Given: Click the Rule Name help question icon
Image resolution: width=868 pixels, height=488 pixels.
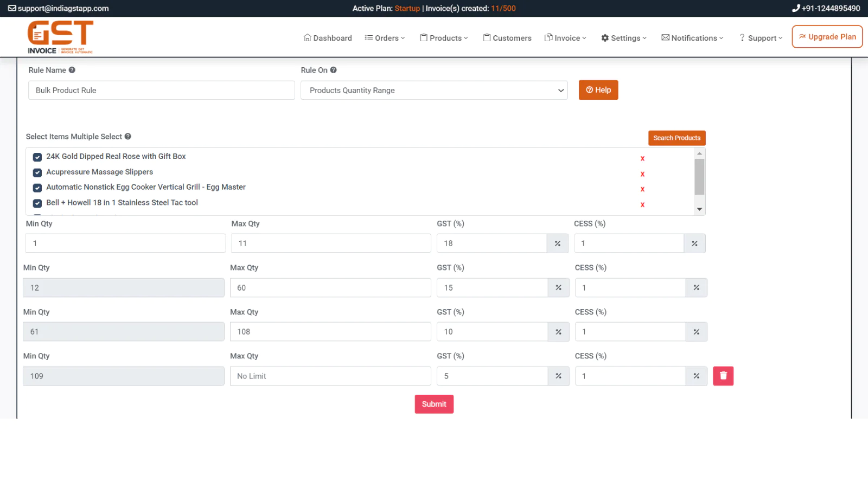Looking at the screenshot, I should tap(72, 70).
